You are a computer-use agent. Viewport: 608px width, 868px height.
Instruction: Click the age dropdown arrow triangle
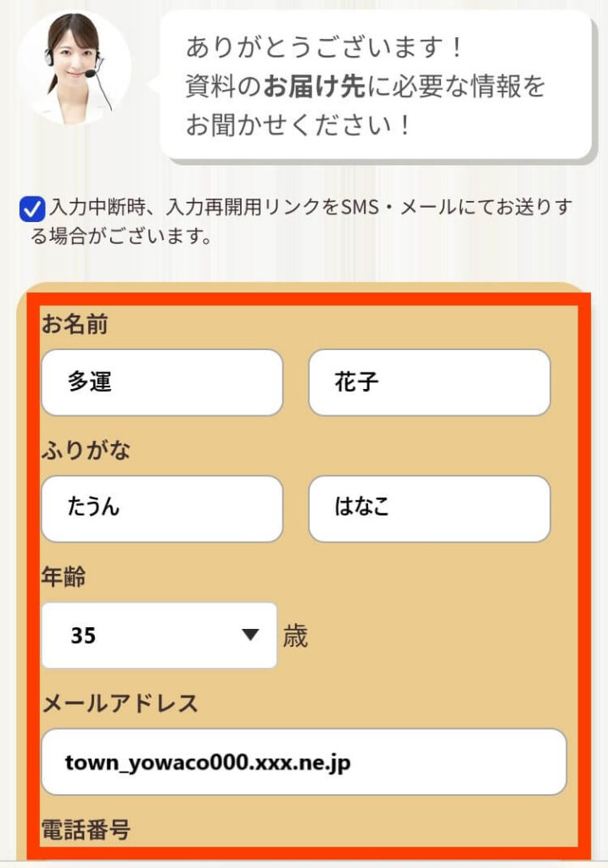click(249, 635)
